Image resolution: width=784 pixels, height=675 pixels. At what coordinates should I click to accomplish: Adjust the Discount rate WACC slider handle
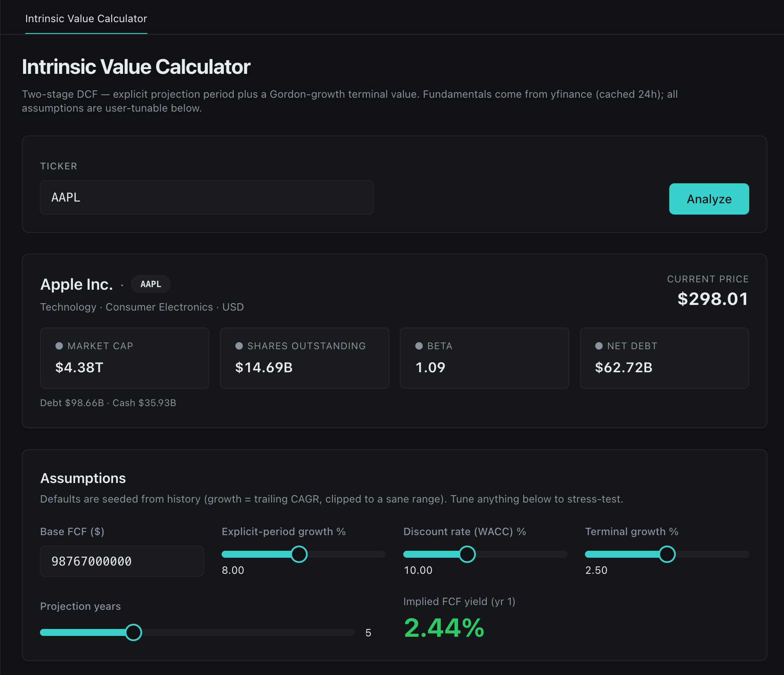467,554
